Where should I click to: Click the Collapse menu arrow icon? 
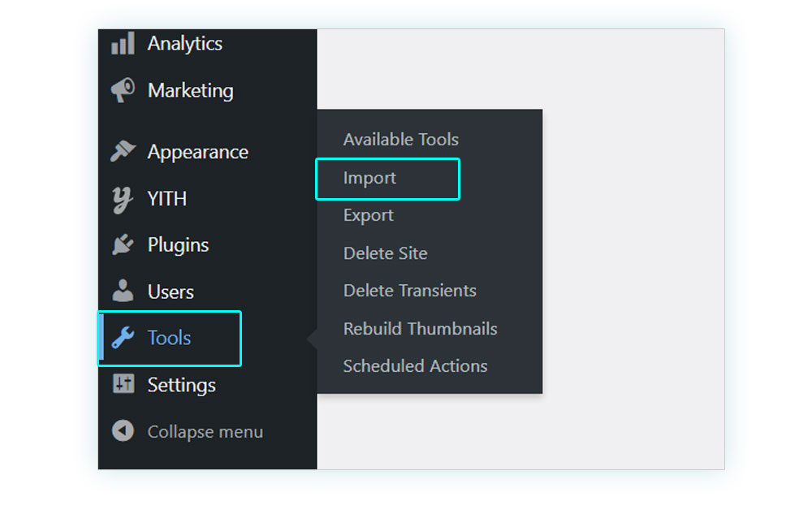[x=123, y=430]
